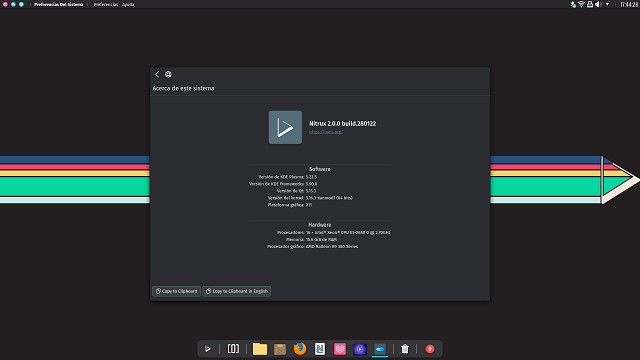640x360 pixels.
Task: Open the Ayuda menu
Action: pos(128,4)
